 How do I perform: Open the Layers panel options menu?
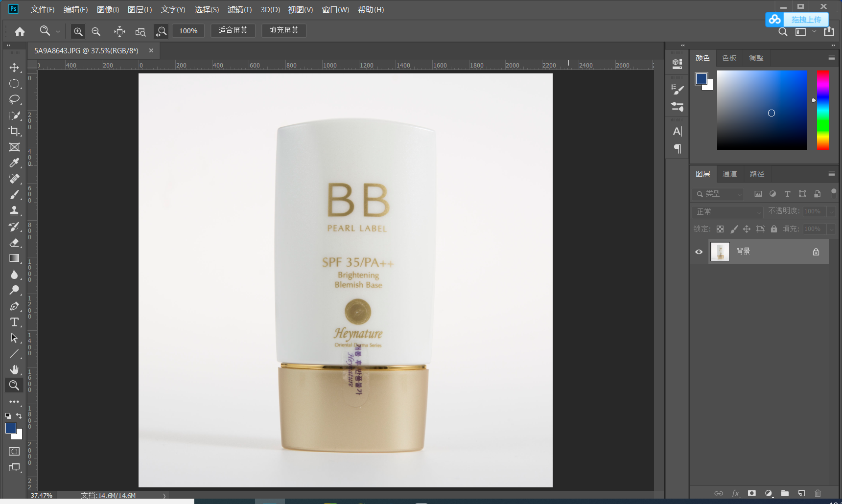(831, 174)
